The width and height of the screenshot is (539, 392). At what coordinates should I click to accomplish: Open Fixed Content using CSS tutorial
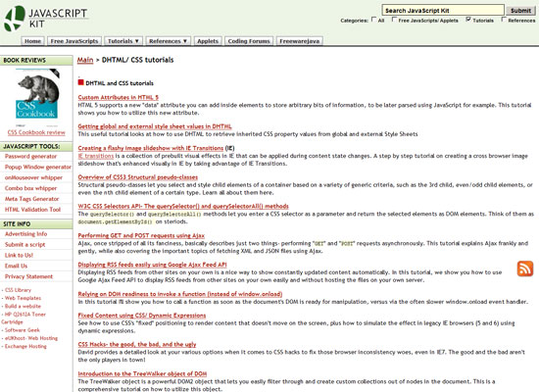[x=142, y=316]
